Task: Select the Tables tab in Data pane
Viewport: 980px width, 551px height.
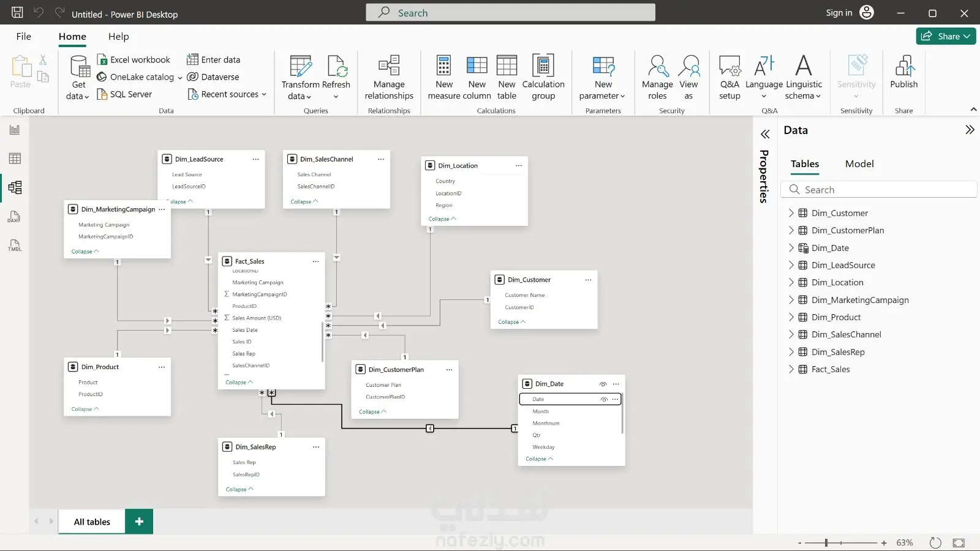Action: (x=805, y=164)
